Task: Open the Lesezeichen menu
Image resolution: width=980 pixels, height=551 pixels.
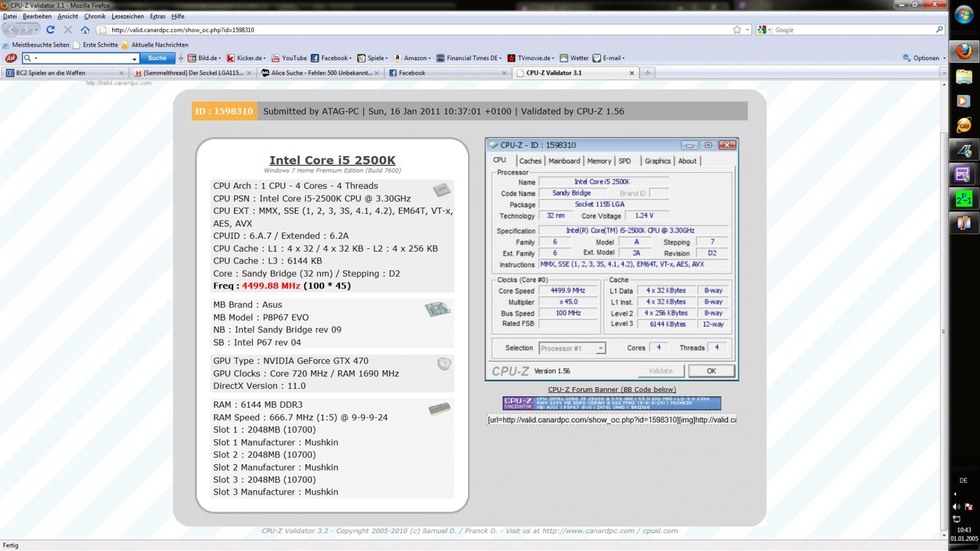Action: (127, 16)
